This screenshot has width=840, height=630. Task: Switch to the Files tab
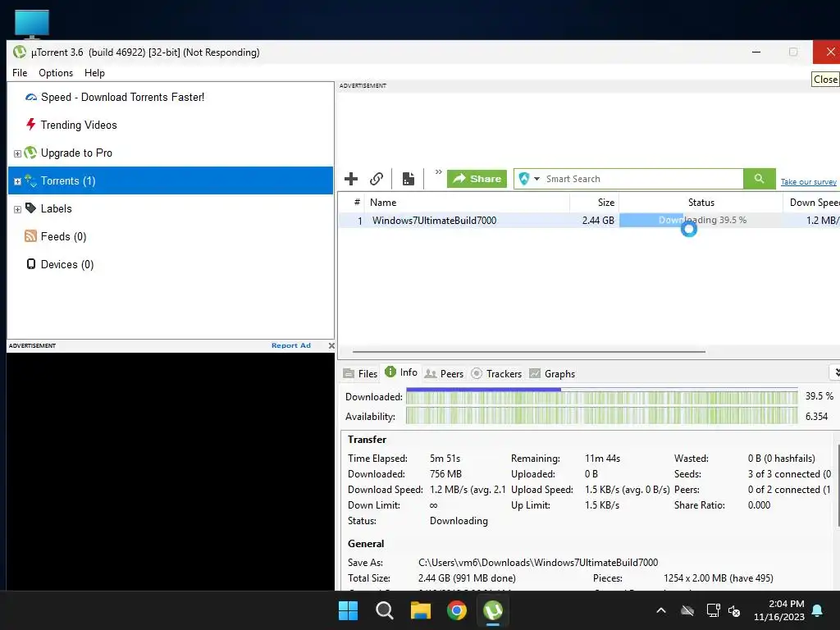[x=361, y=373]
